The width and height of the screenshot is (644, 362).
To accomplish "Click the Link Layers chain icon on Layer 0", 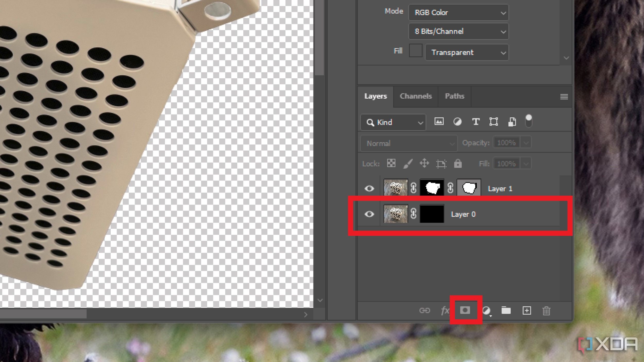I will [x=412, y=214].
